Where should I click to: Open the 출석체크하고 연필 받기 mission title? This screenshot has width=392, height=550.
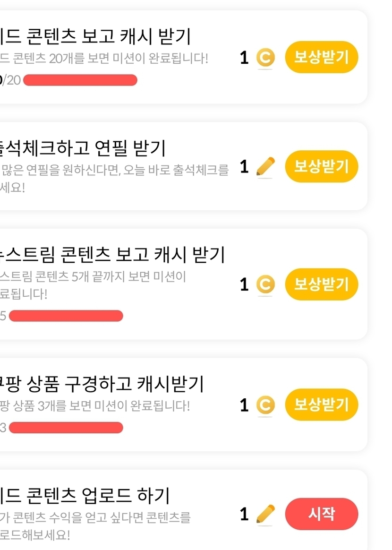(x=83, y=148)
